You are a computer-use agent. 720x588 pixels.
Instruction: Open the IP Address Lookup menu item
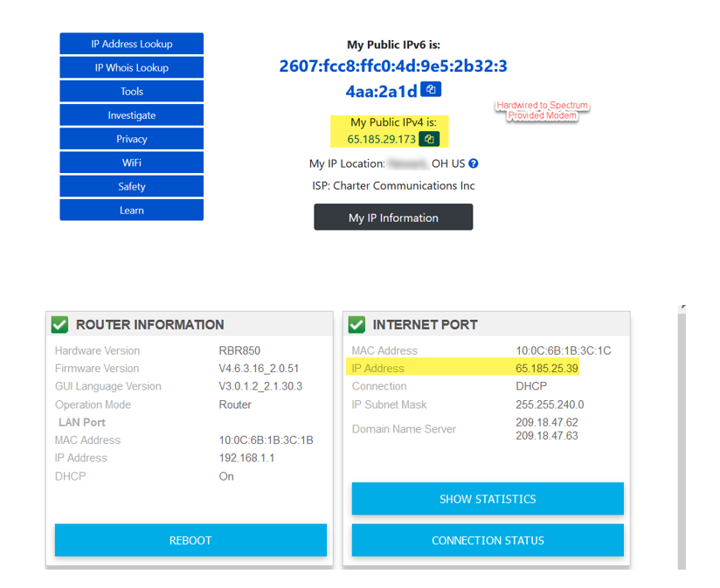pyautogui.click(x=131, y=44)
